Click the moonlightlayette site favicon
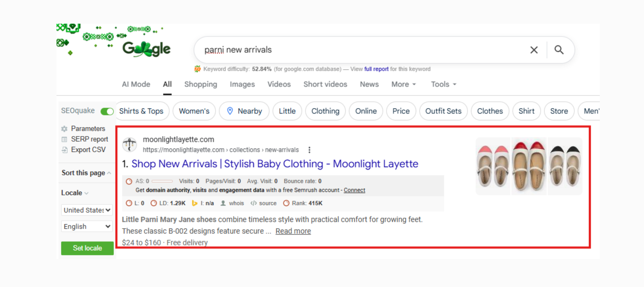This screenshot has height=287, width=644. pyautogui.click(x=130, y=144)
